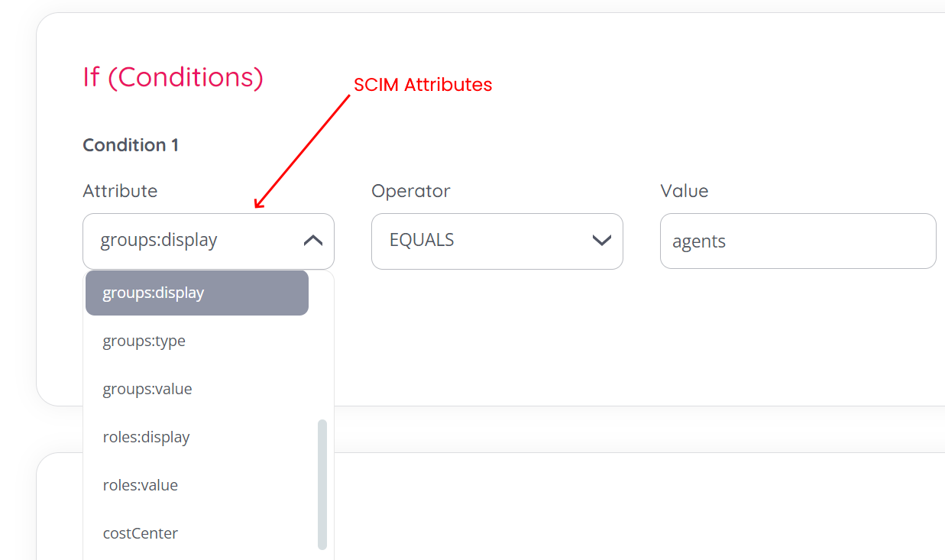Click the Value field label

pos(684,191)
